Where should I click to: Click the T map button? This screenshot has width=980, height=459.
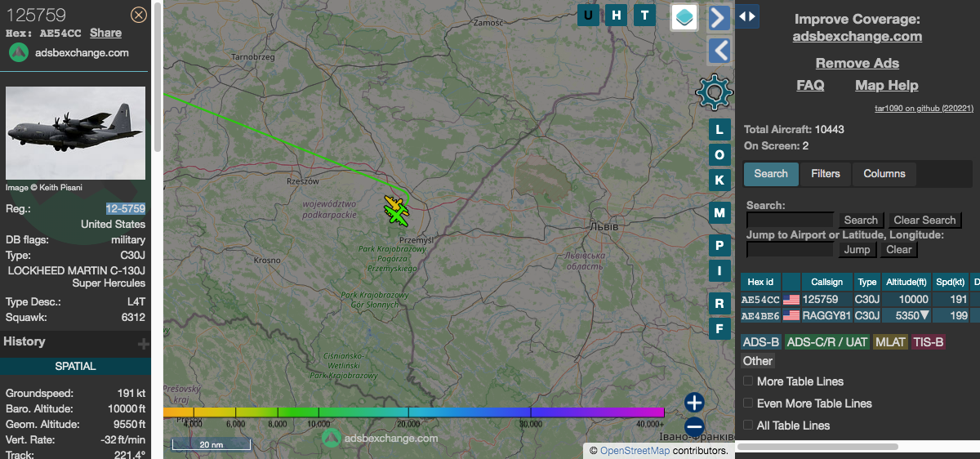coord(644,16)
